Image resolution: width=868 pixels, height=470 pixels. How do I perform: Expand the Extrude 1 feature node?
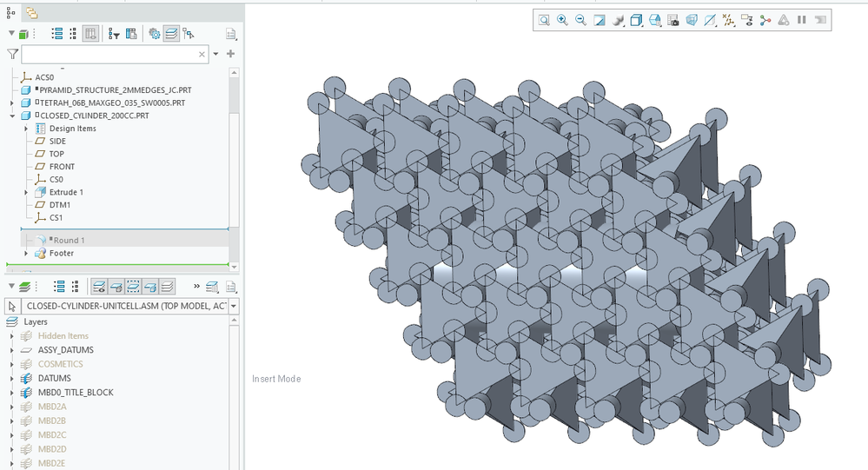click(28, 192)
